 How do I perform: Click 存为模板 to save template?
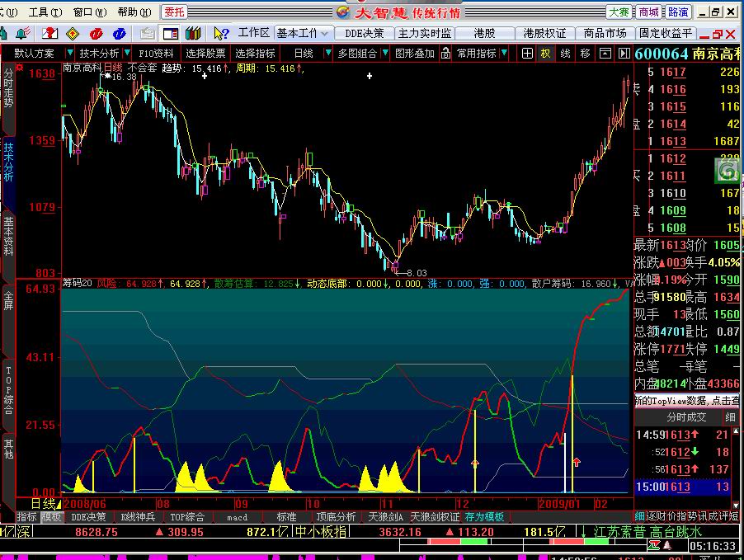pyautogui.click(x=484, y=516)
